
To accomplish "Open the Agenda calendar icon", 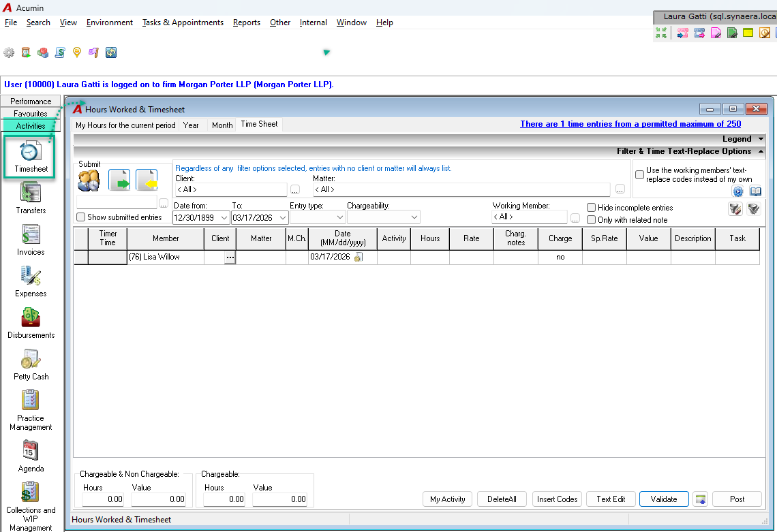I will point(31,450).
